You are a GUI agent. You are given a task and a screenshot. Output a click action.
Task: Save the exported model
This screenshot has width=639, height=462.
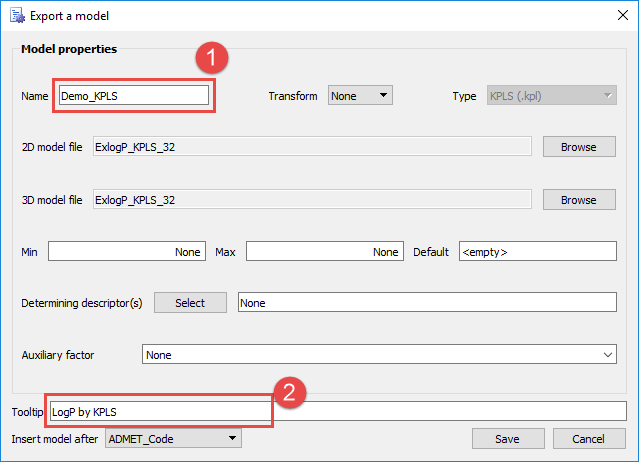click(508, 438)
